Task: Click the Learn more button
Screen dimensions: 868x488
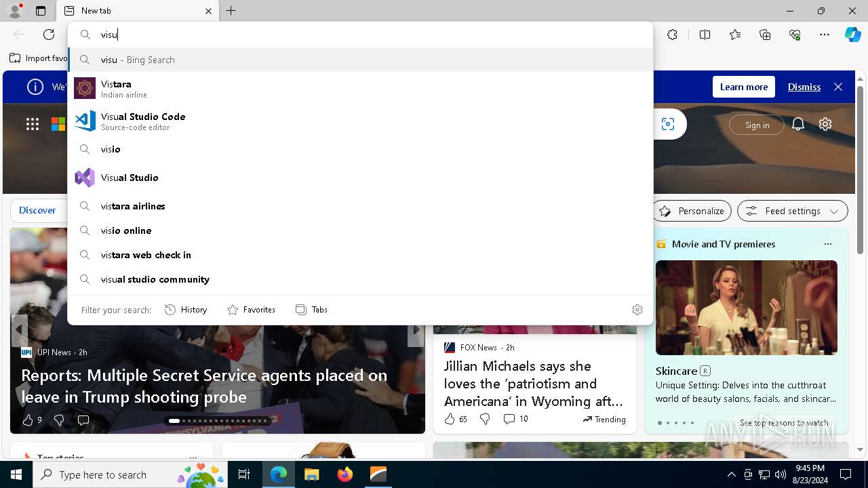Action: [x=744, y=87]
